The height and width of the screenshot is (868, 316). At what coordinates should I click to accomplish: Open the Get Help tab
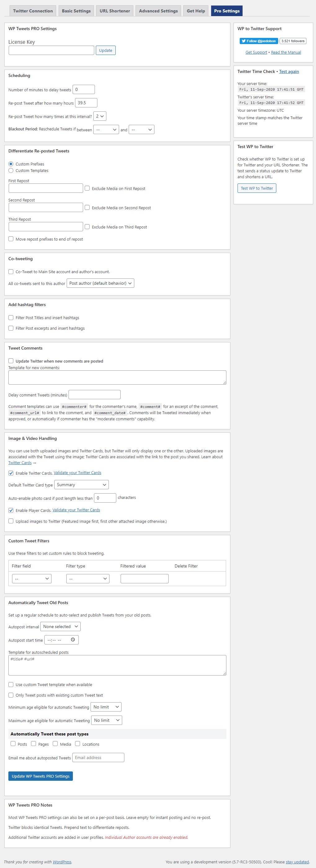tap(196, 11)
